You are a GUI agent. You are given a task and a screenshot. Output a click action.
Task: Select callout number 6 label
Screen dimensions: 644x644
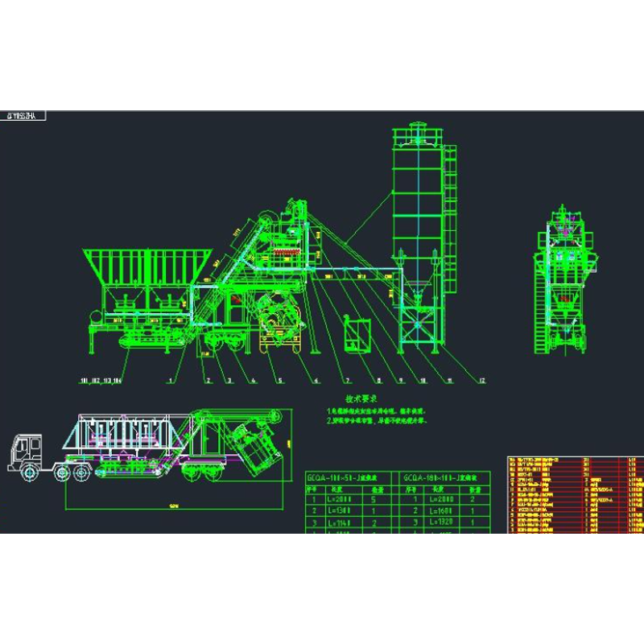coord(316,380)
